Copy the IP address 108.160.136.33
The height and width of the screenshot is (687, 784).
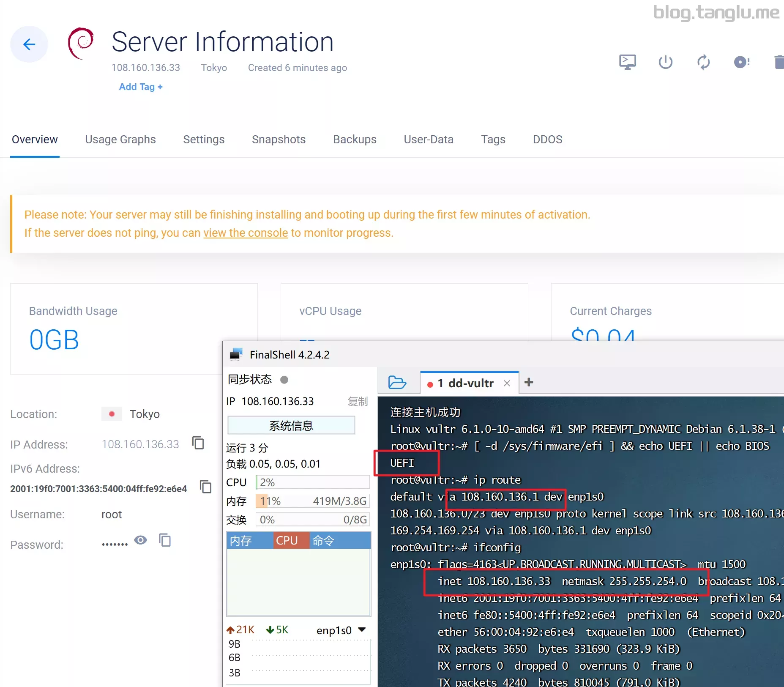(198, 443)
